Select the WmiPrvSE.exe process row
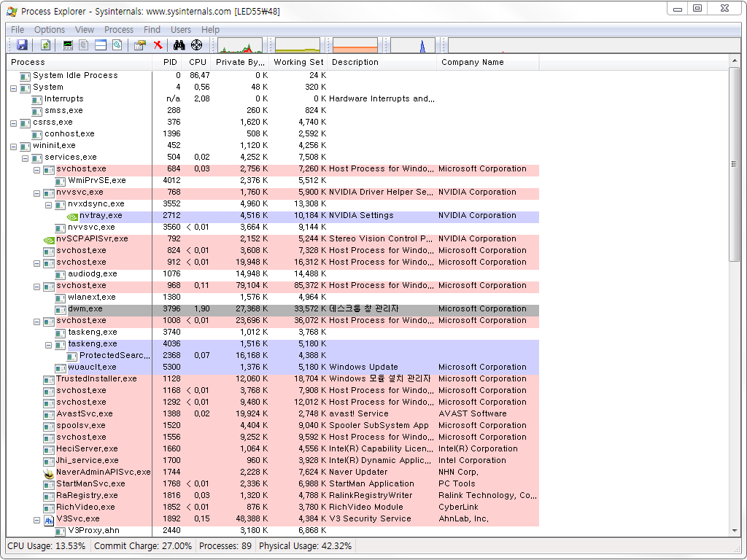 273,181
